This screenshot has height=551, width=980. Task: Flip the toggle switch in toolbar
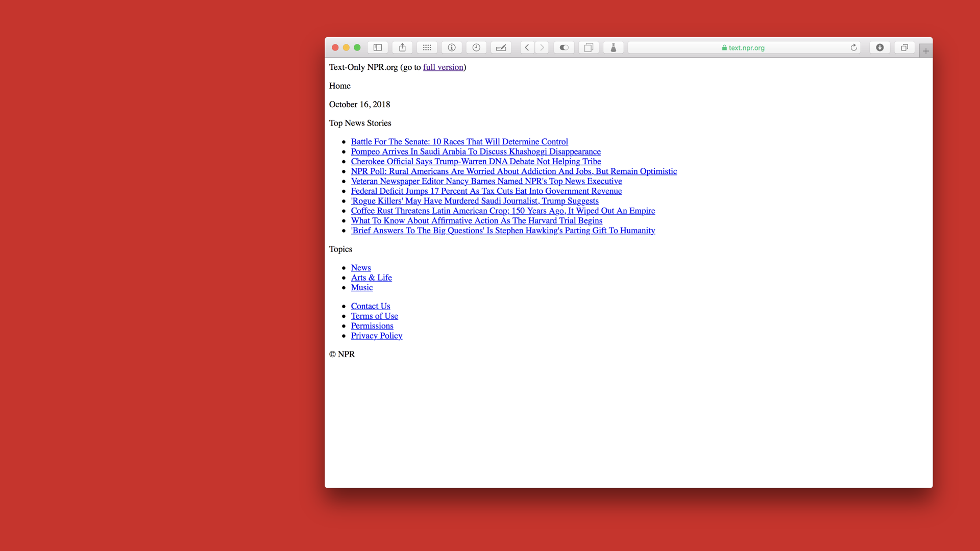[564, 47]
